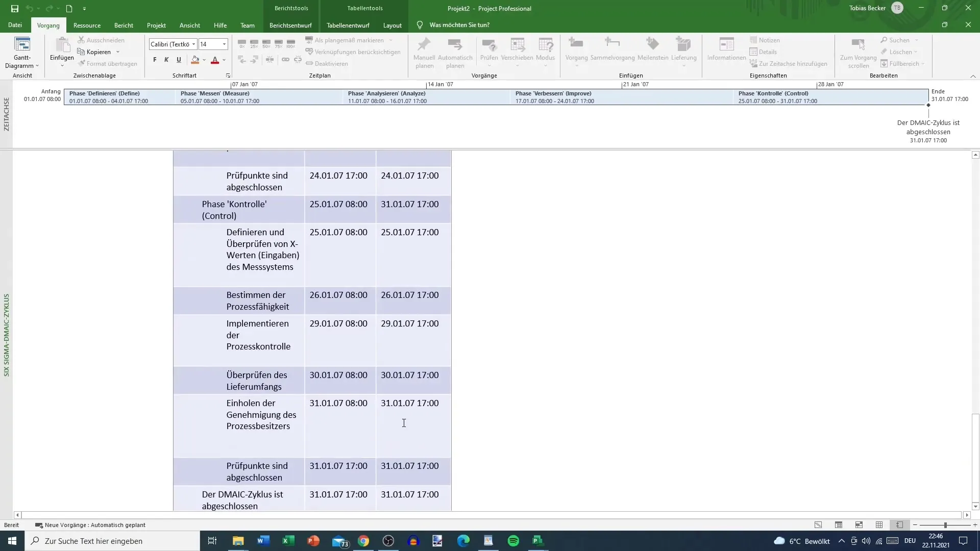
Task: Mark task 25% complete
Action: (254, 44)
